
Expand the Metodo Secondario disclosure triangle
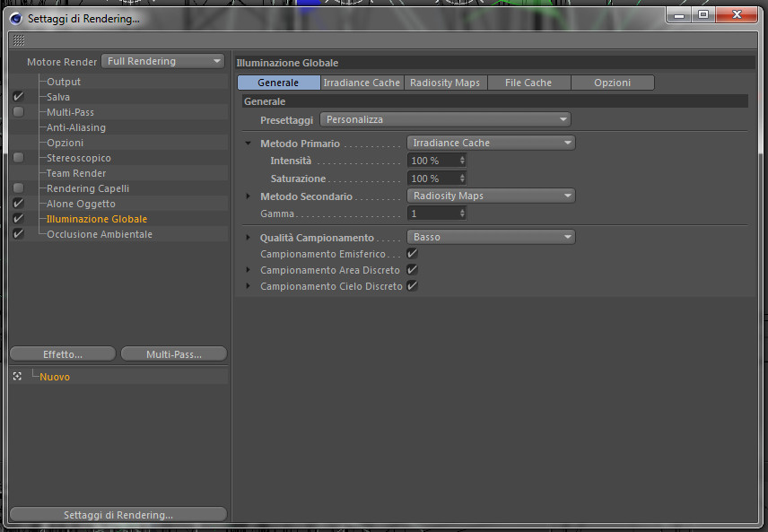[x=248, y=196]
